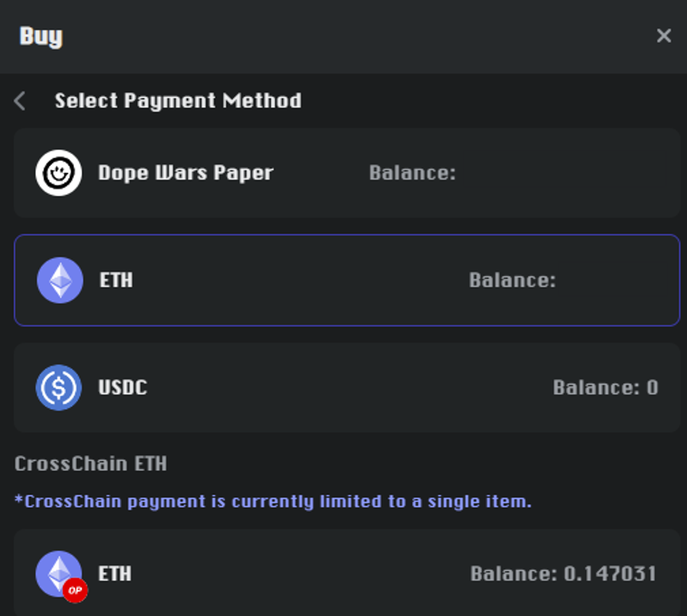
Task: Click the Balance: 0.147031 value
Action: coord(563,574)
